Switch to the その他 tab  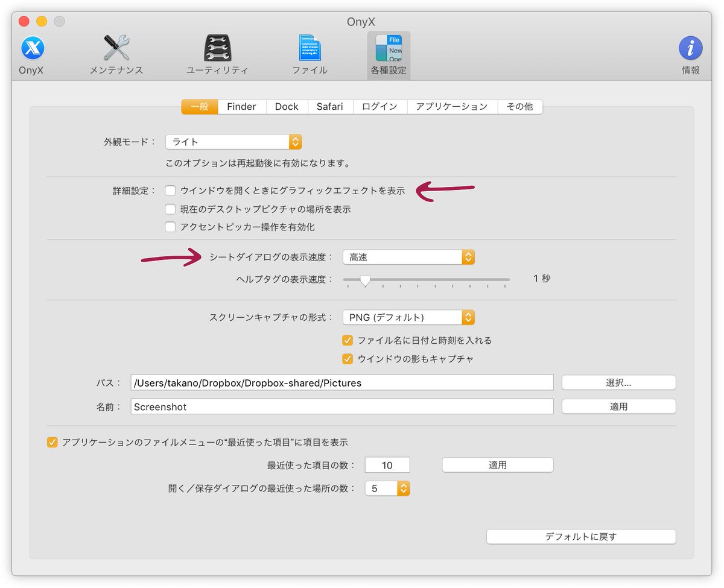519,107
